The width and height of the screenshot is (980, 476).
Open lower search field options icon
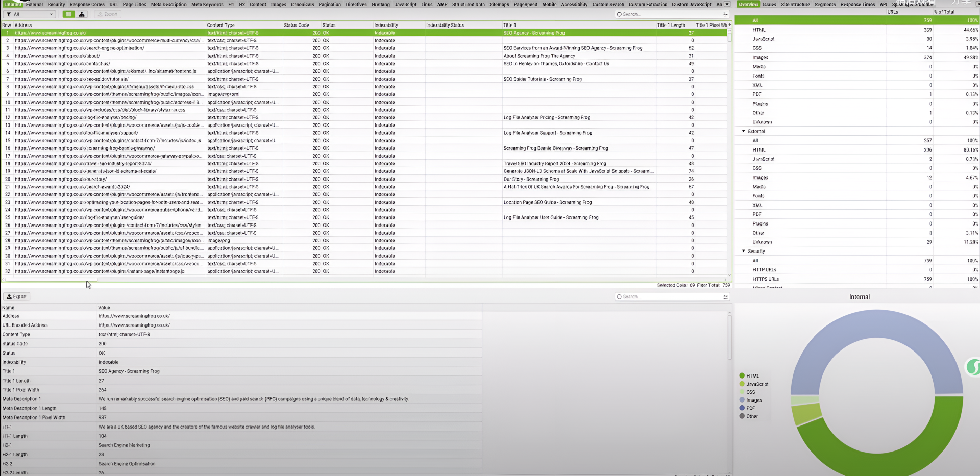[x=725, y=296]
